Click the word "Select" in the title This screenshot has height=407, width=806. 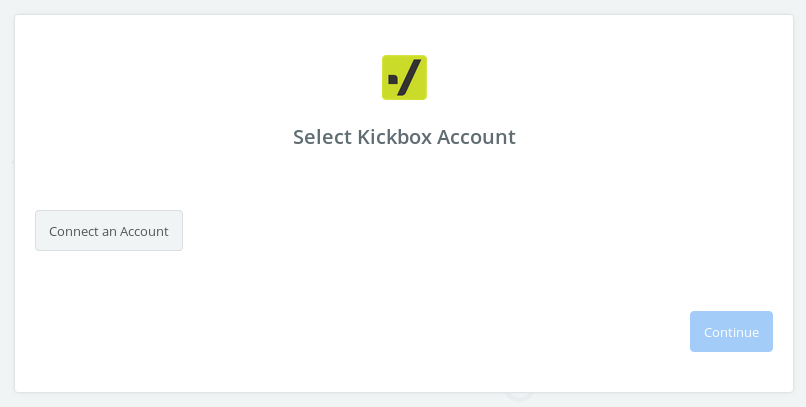tap(322, 137)
